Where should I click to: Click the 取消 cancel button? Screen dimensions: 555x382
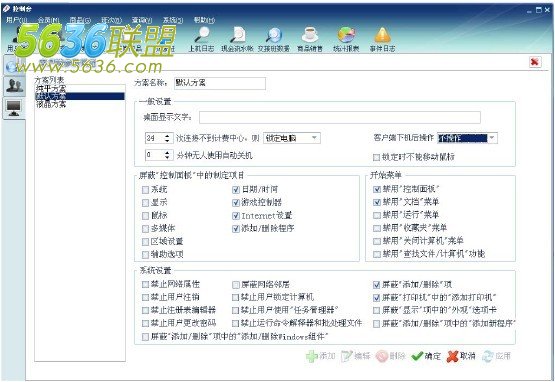pyautogui.click(x=461, y=356)
